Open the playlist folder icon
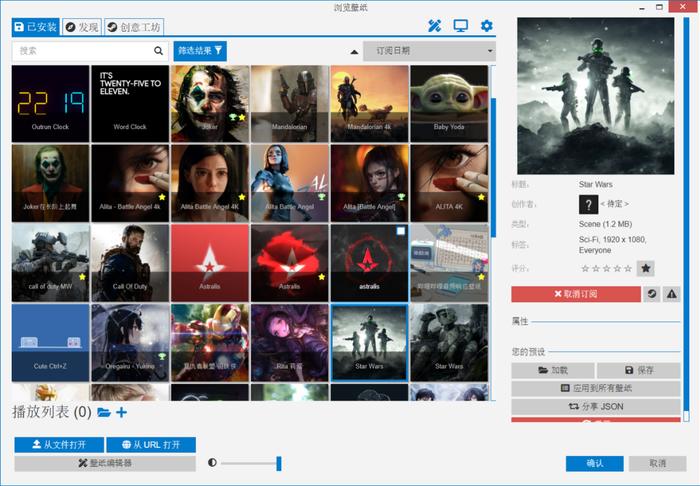This screenshot has width=700, height=486. [104, 412]
